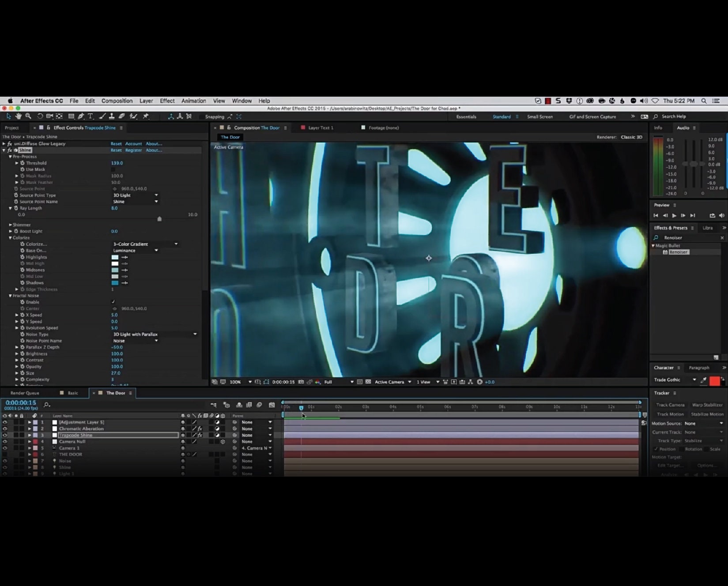The image size is (728, 586).
Task: Hide the Camera Null layer
Action: tap(5, 441)
